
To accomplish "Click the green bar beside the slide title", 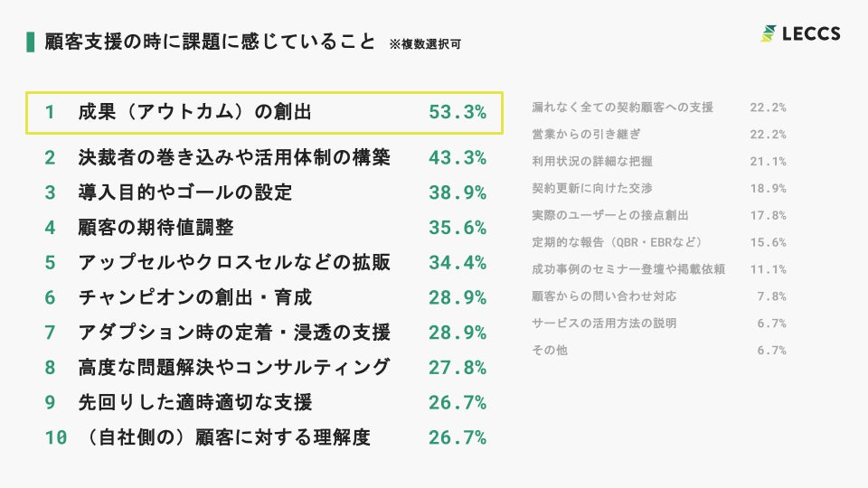I will (32, 42).
